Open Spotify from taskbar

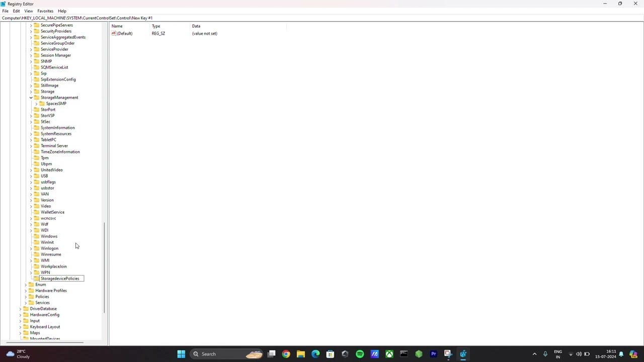[360, 354]
